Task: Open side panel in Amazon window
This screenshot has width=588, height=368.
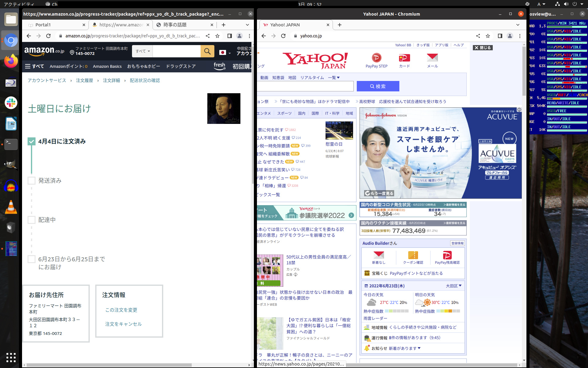Action: click(x=230, y=36)
